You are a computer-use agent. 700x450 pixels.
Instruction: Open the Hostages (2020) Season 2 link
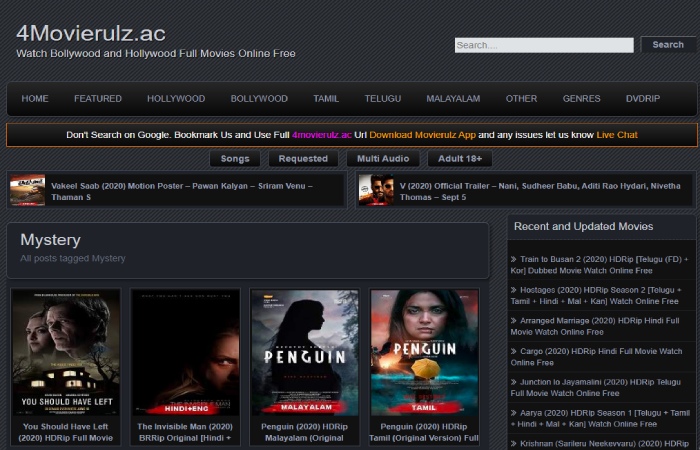tap(596, 296)
